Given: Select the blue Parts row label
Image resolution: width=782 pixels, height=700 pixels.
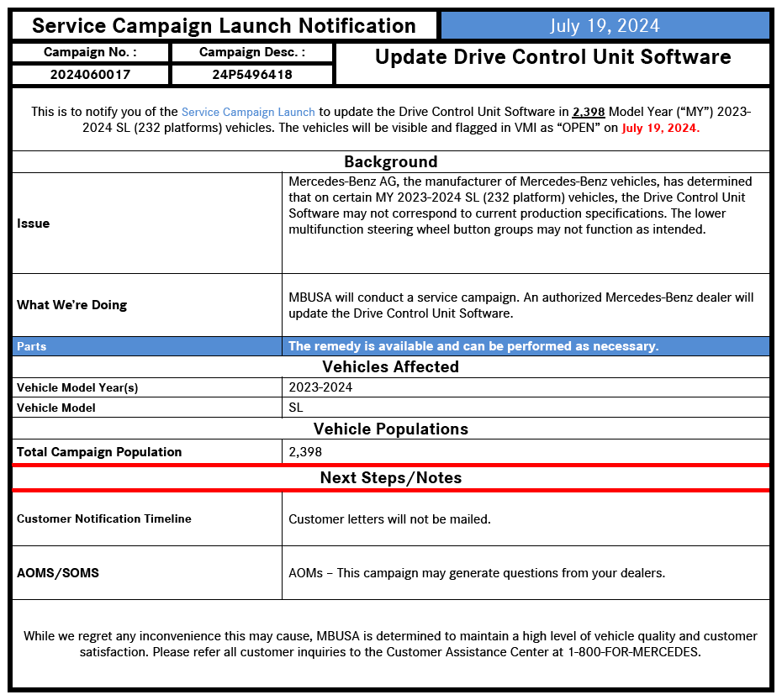Looking at the screenshot, I should pyautogui.click(x=31, y=346).
